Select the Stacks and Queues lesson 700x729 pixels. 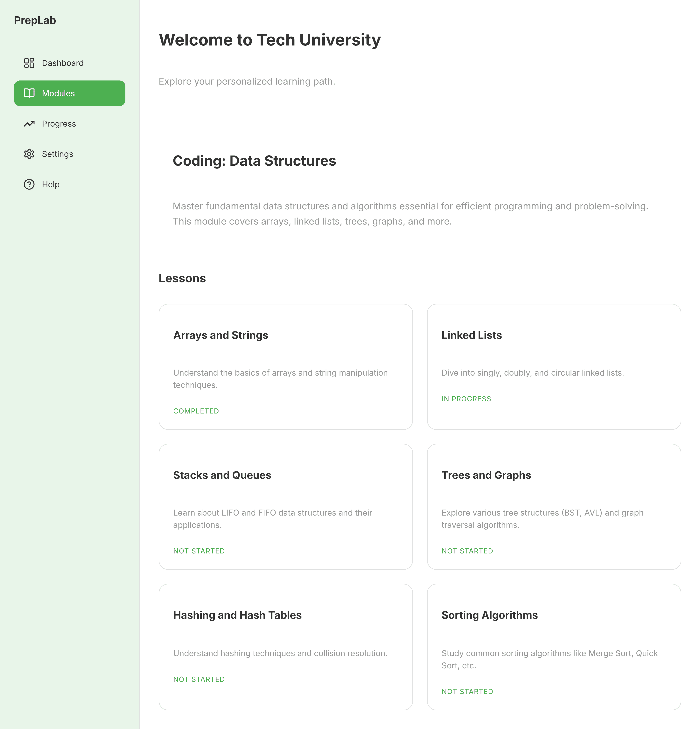pos(286,506)
